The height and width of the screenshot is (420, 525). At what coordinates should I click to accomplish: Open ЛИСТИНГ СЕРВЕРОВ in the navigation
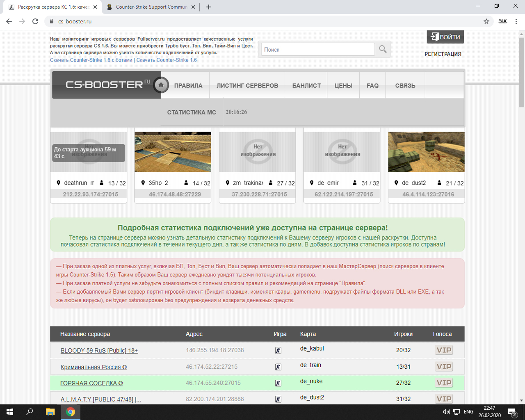(247, 85)
